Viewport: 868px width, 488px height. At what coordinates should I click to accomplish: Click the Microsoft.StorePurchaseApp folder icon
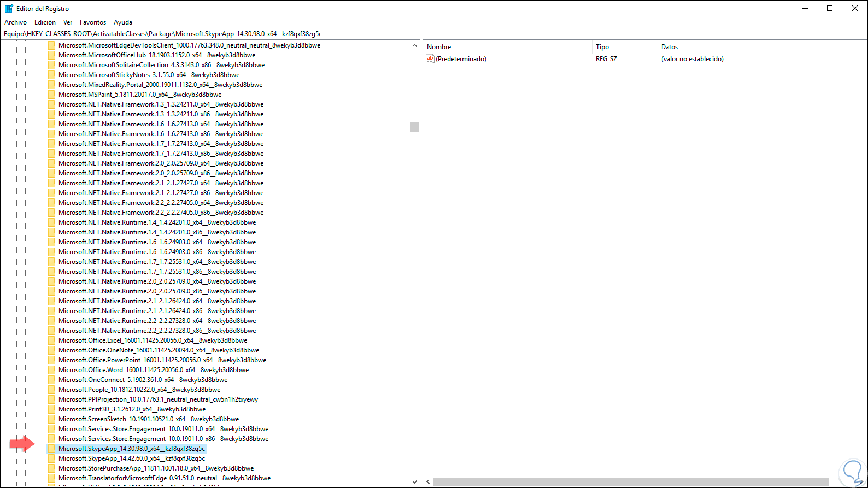point(51,468)
